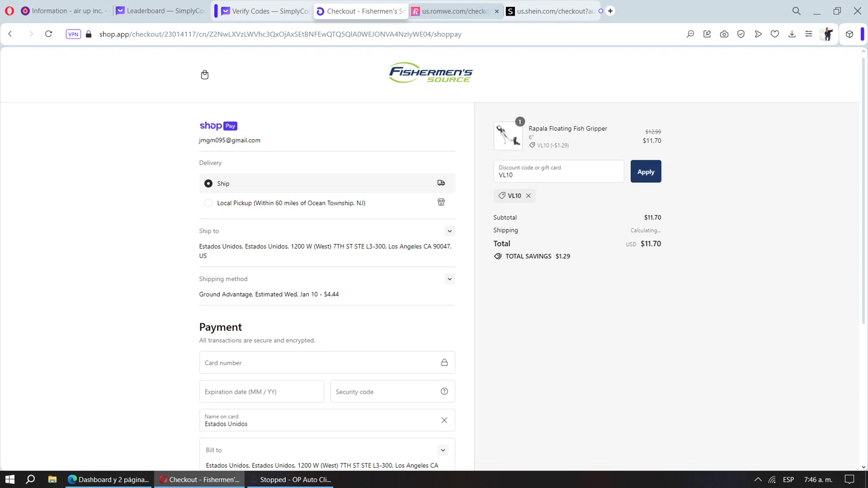
Task: Click the shield privacy protection icon
Action: [741, 34]
